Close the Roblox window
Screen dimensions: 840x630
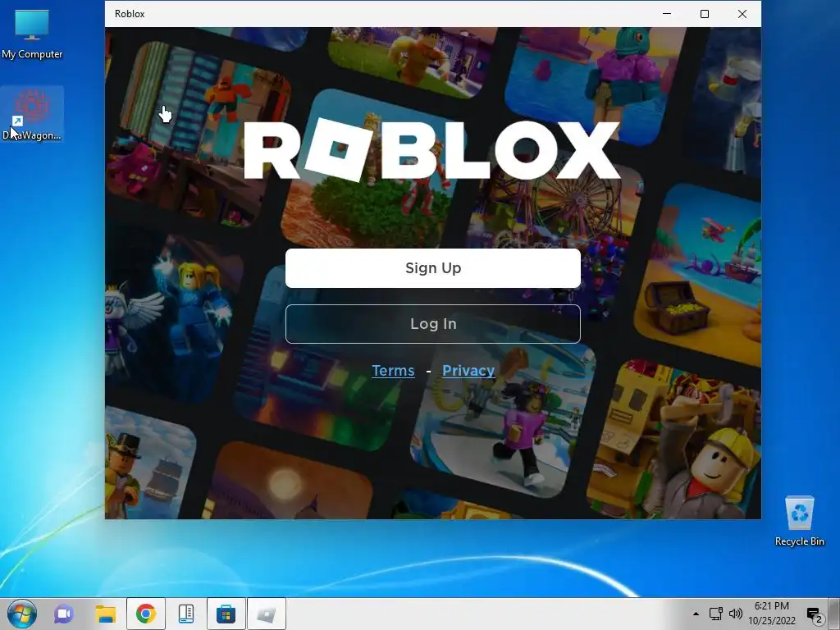[742, 14]
